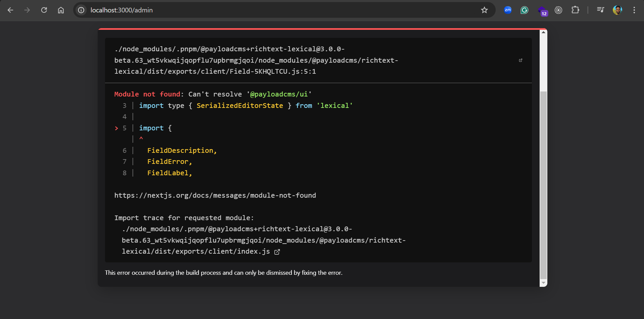Click the error overlay scroll-up arrow

coord(543,32)
